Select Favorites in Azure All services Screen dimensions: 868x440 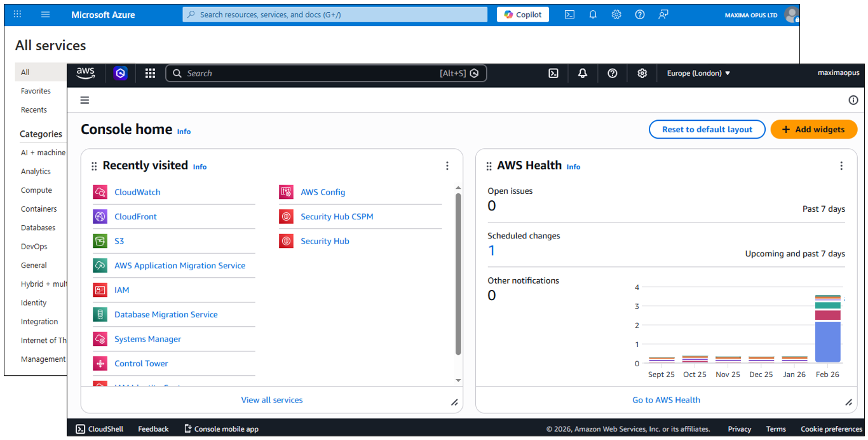(36, 91)
